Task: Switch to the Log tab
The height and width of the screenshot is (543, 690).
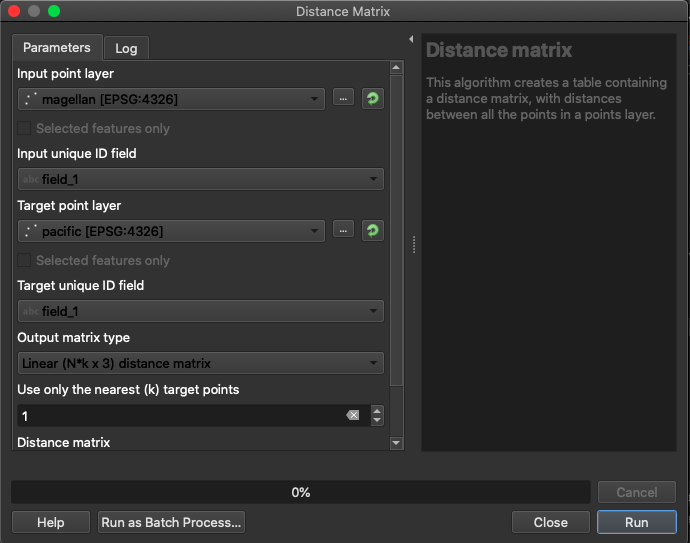Action: point(126,48)
